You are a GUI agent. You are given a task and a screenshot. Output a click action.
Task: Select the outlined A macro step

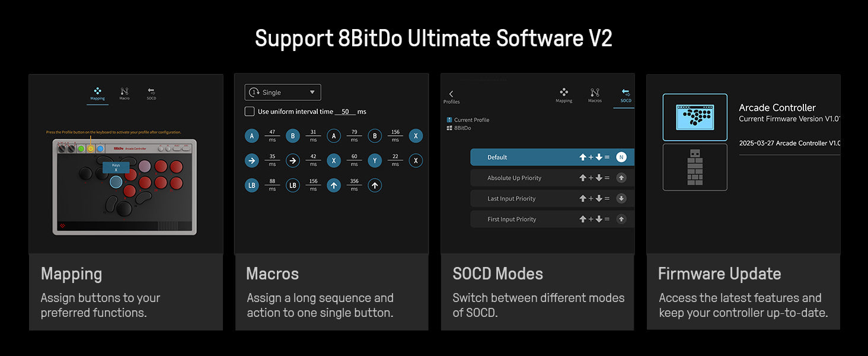[334, 136]
